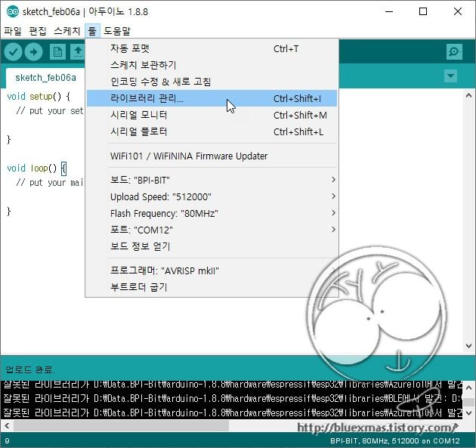Close the open 툴 menu
The image size is (476, 448).
click(92, 31)
